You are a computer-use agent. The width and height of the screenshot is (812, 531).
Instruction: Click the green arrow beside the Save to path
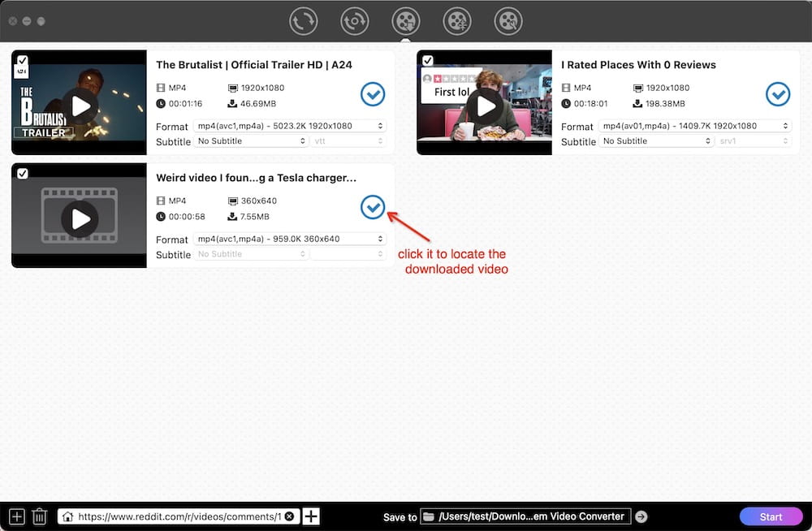pyautogui.click(x=641, y=516)
